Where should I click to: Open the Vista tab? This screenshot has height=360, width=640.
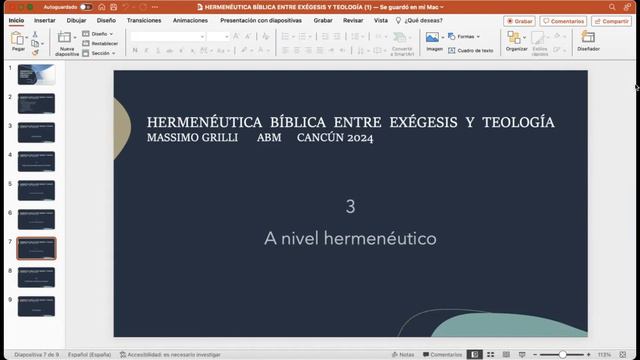(x=381, y=20)
